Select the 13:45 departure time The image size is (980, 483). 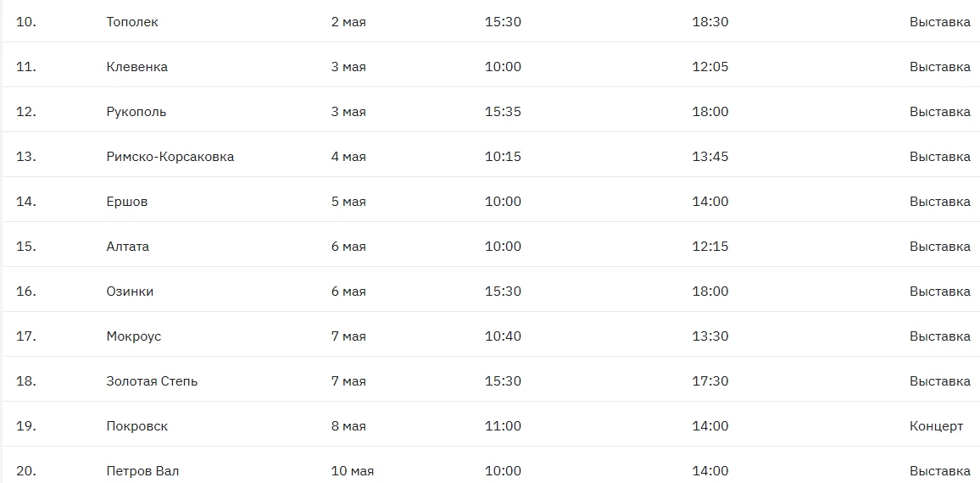[x=710, y=157]
